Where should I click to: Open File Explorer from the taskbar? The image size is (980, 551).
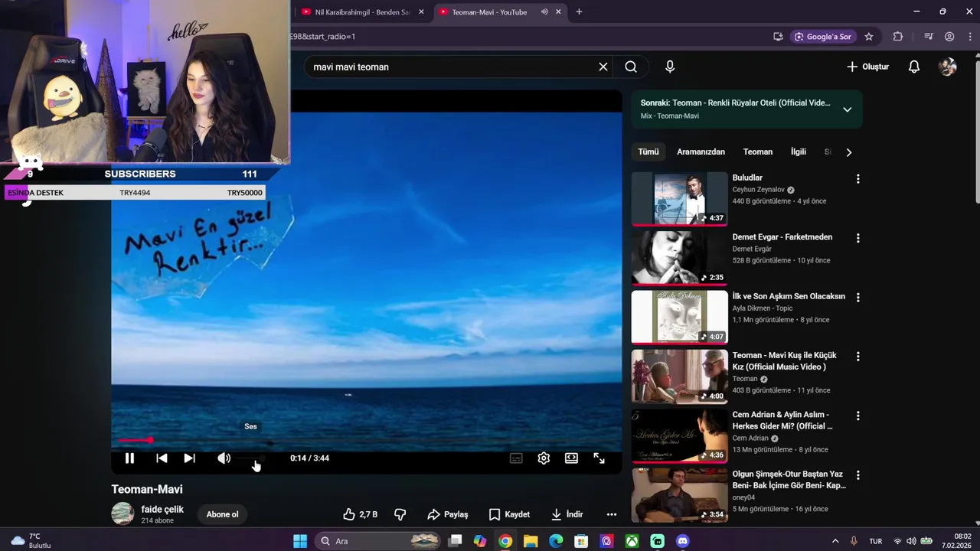[531, 541]
